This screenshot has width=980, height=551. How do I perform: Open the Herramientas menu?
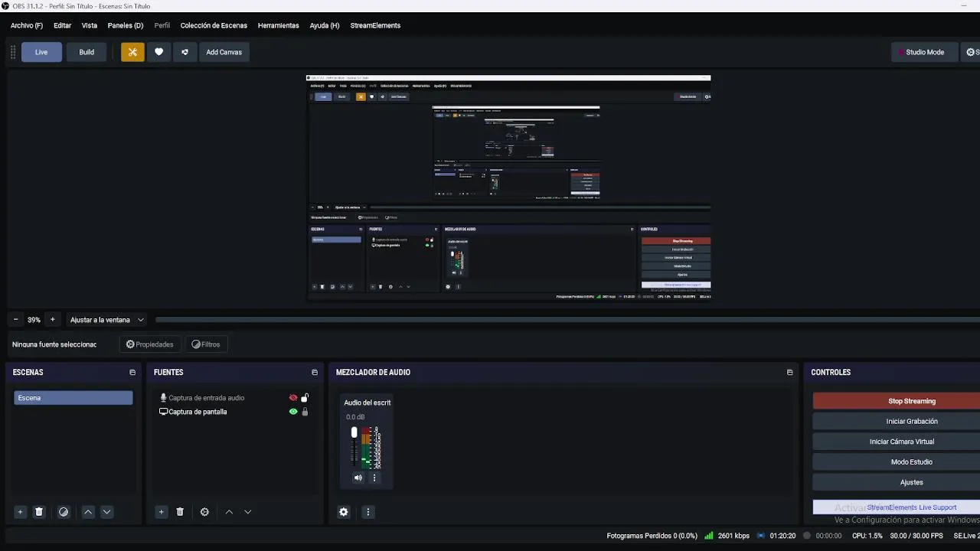pyautogui.click(x=278, y=25)
